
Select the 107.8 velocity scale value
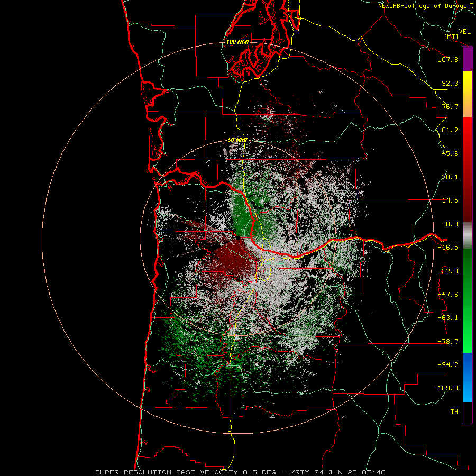448,59
